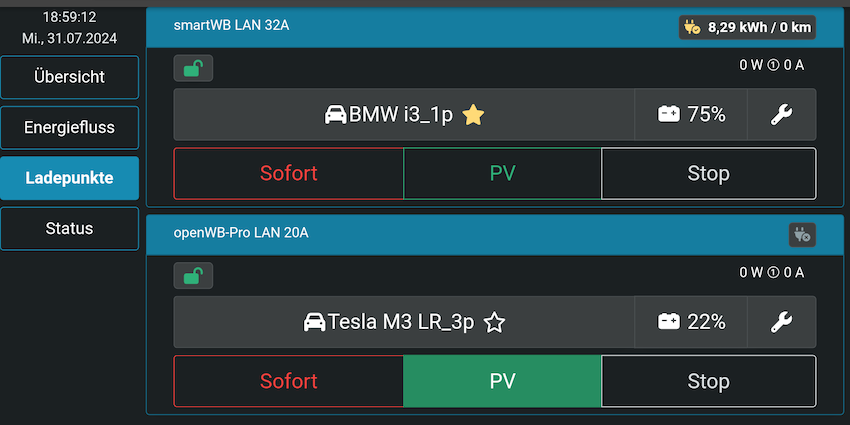The width and height of the screenshot is (850, 425).
Task: Toggle the green lock icon for openWB-Pro LAN 20A
Action: pyautogui.click(x=193, y=276)
